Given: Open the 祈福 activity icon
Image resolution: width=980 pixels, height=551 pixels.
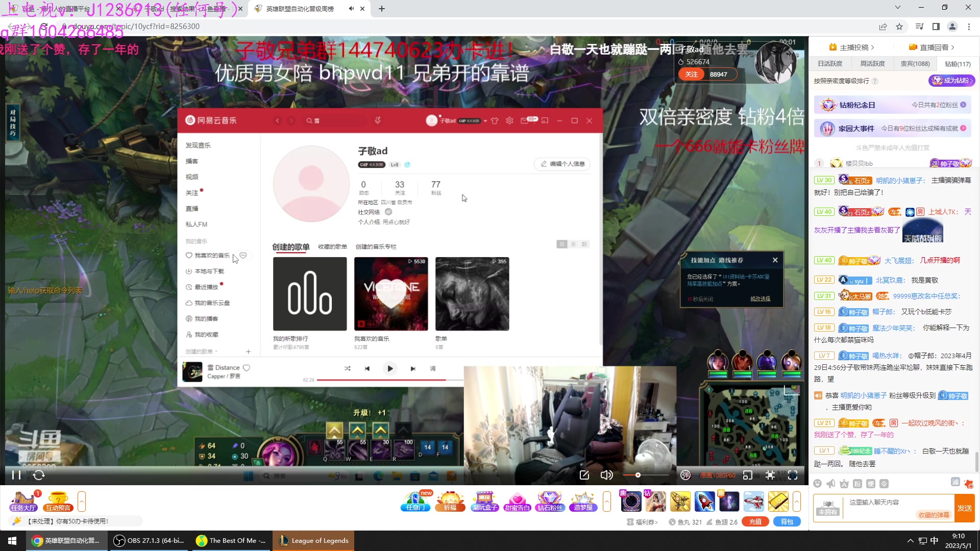Looking at the screenshot, I should click(x=450, y=501).
